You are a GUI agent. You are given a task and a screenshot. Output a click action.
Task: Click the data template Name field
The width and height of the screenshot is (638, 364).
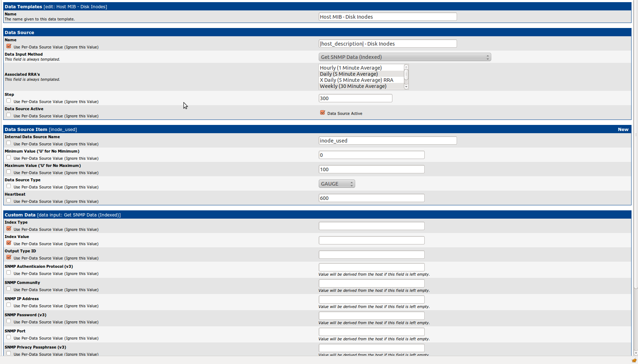[x=388, y=17]
